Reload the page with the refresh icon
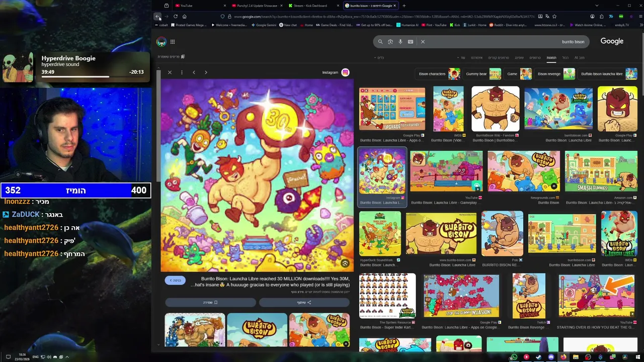644x362 pixels. coord(176,17)
